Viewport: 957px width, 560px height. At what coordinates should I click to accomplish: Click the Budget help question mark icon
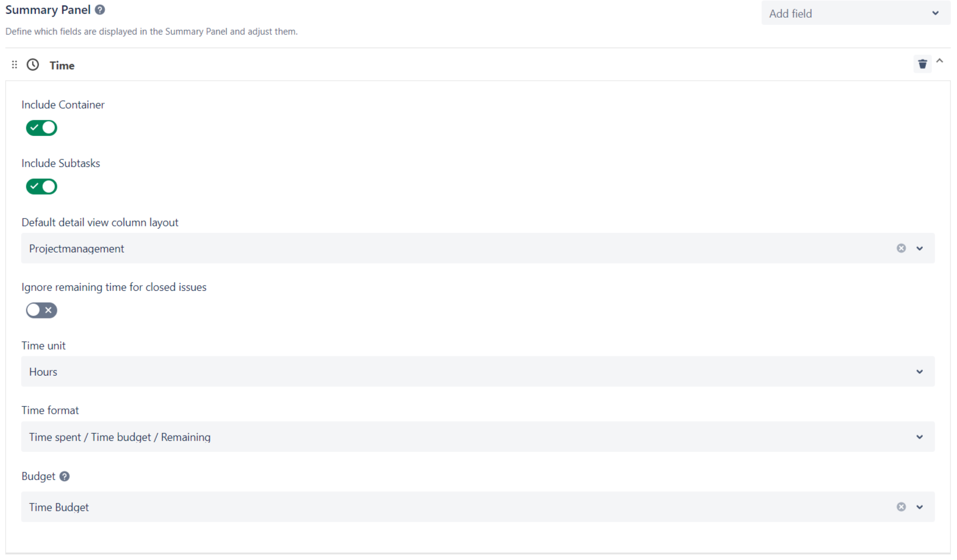[x=65, y=476]
